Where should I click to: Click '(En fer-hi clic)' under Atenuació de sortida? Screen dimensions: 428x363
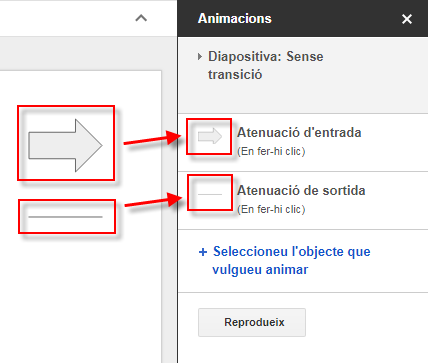[x=271, y=209]
